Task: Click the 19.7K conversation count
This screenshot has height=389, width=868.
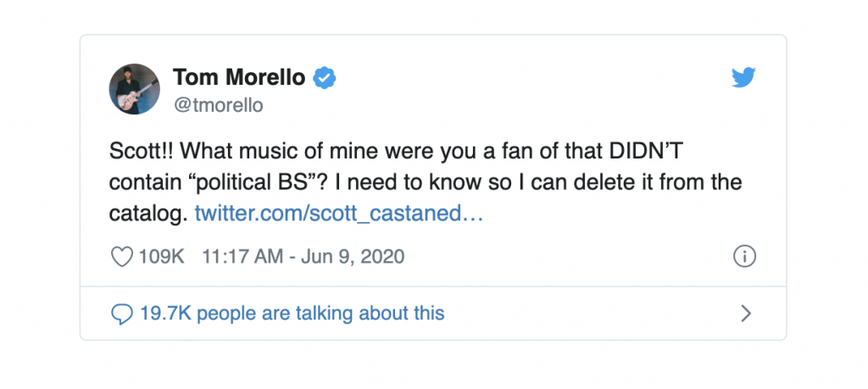Action: [165, 314]
